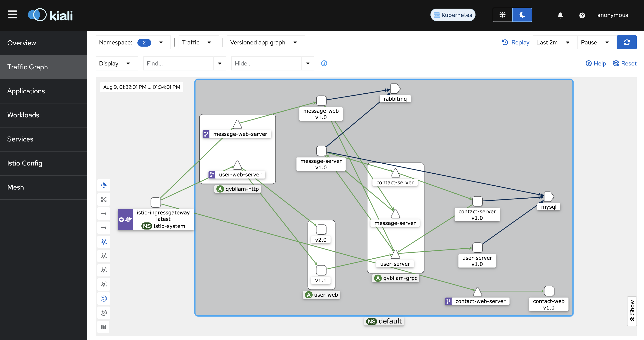The image size is (644, 340).
Task: Click the Kiali logo
Action: 50,15
